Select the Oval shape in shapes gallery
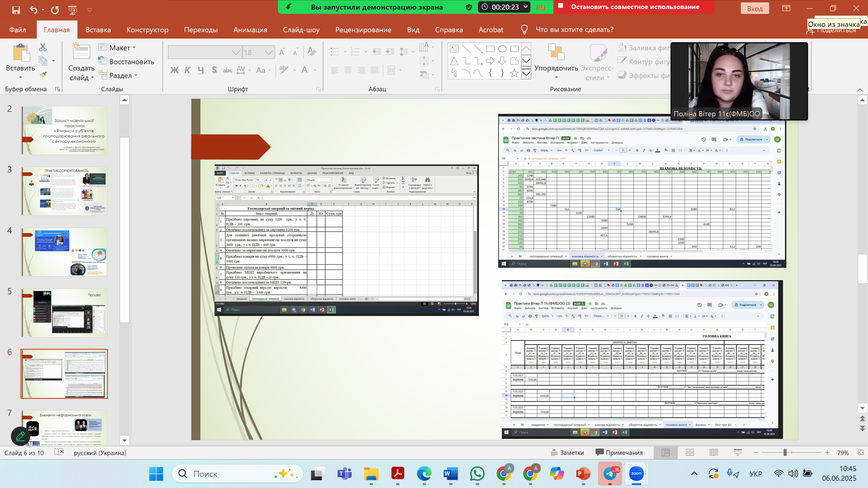Viewport: 868px width, 488px height. tap(502, 49)
